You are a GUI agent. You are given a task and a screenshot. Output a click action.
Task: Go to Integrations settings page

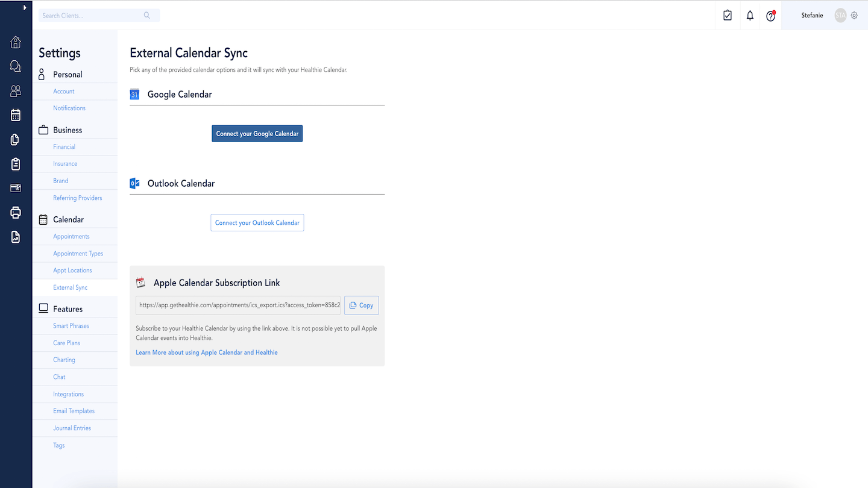(68, 394)
